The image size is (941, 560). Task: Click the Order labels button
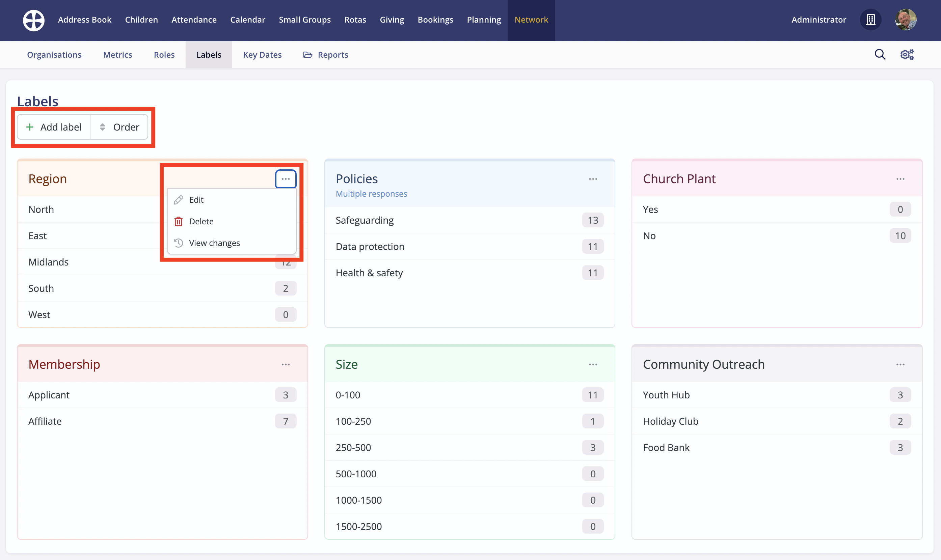pyautogui.click(x=119, y=127)
